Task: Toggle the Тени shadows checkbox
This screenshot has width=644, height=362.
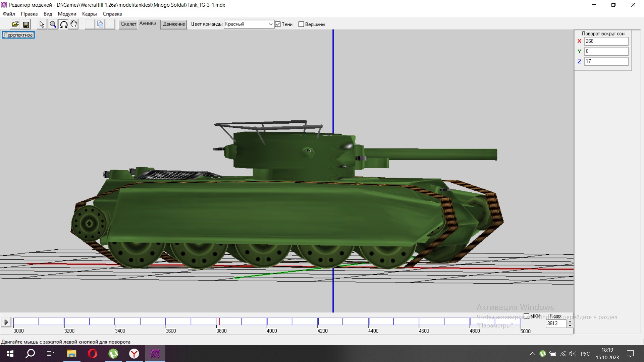Action: (278, 24)
